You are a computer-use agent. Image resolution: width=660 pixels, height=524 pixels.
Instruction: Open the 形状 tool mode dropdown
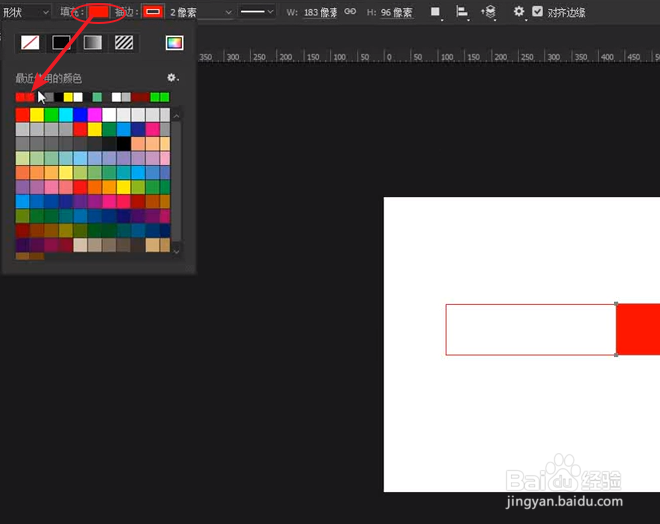(x=26, y=12)
